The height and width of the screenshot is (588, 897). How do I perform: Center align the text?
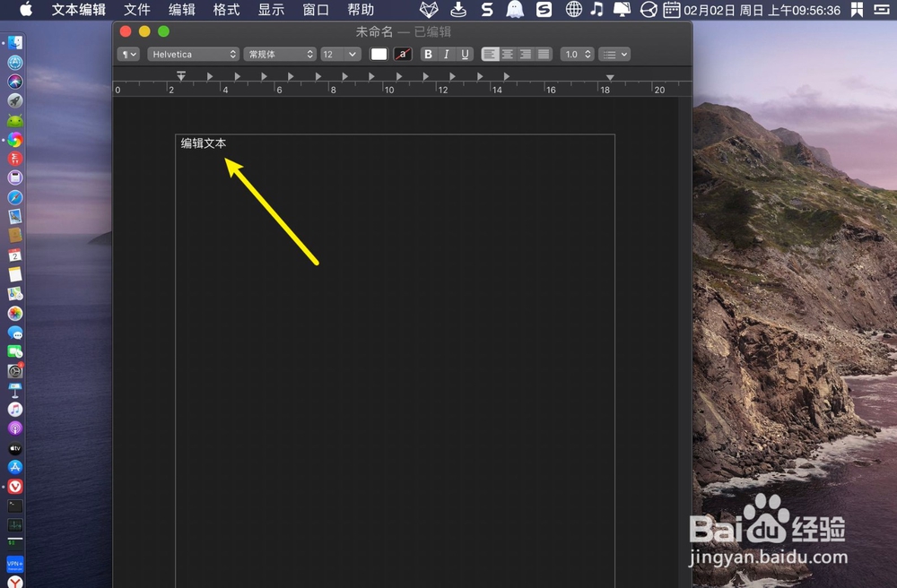[x=508, y=55]
